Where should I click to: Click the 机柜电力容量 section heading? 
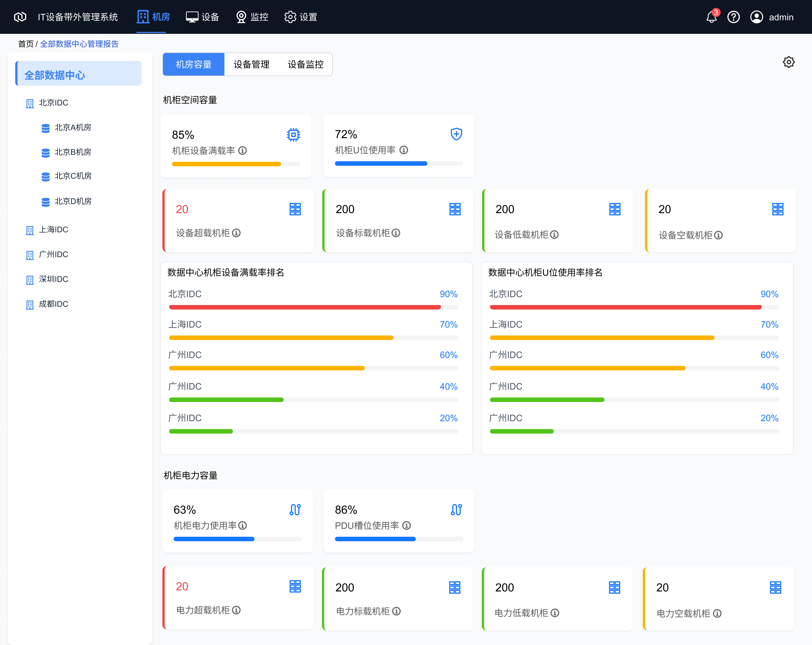[191, 476]
